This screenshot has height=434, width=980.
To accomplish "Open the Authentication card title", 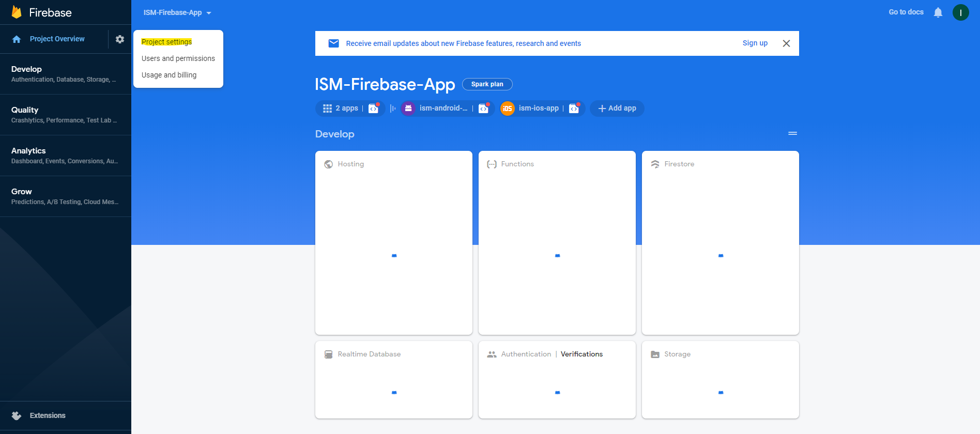I will pos(526,354).
